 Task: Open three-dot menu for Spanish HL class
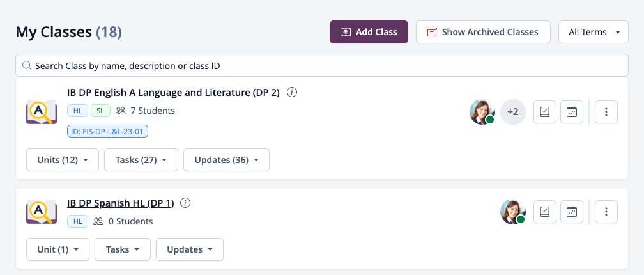[x=606, y=212]
